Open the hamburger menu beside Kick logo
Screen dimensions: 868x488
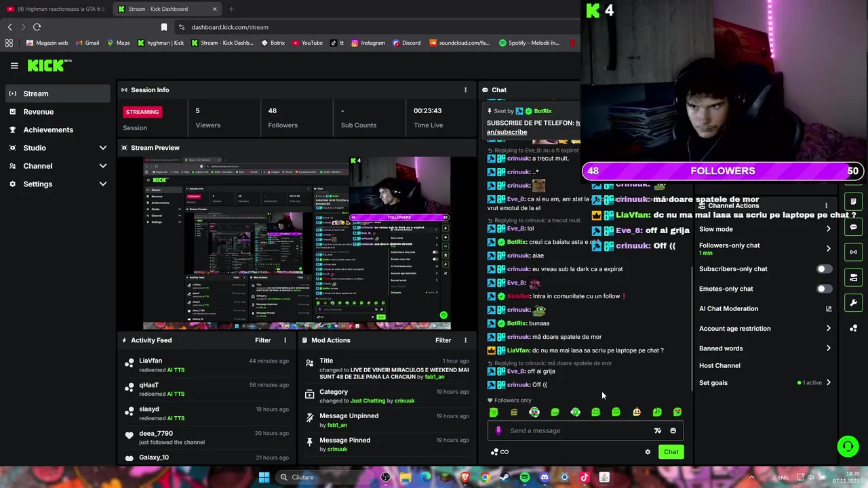14,66
